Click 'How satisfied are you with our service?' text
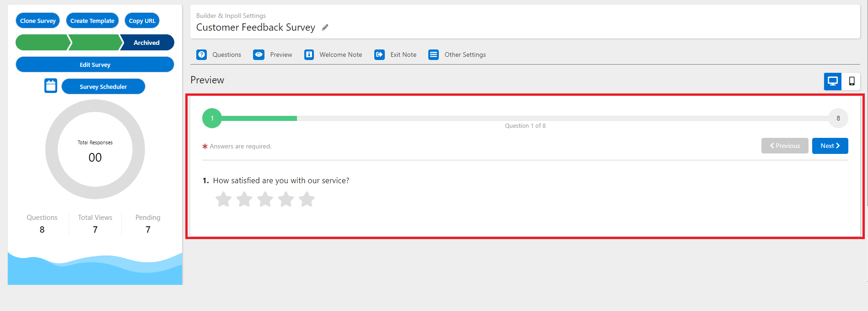Image resolution: width=868 pixels, height=311 pixels. 281,180
